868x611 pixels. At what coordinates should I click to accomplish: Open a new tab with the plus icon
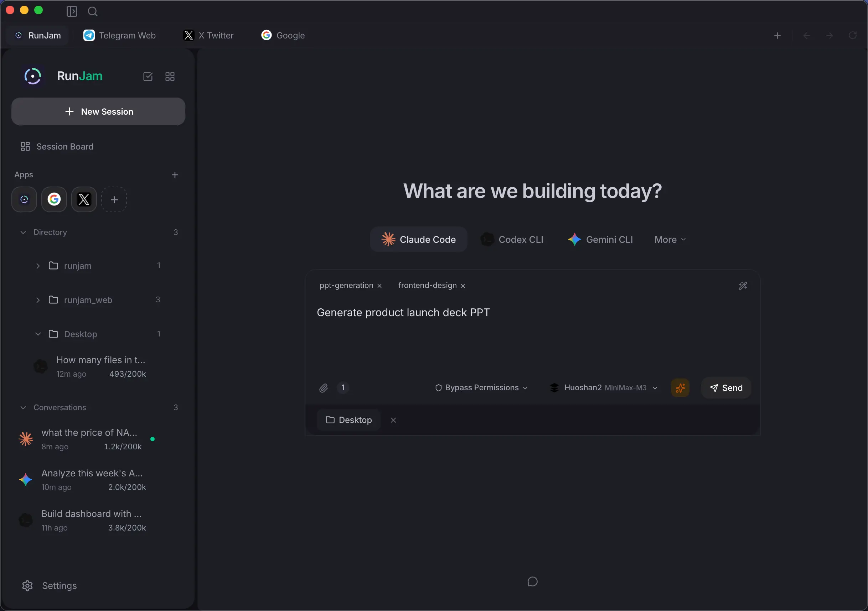pos(777,36)
